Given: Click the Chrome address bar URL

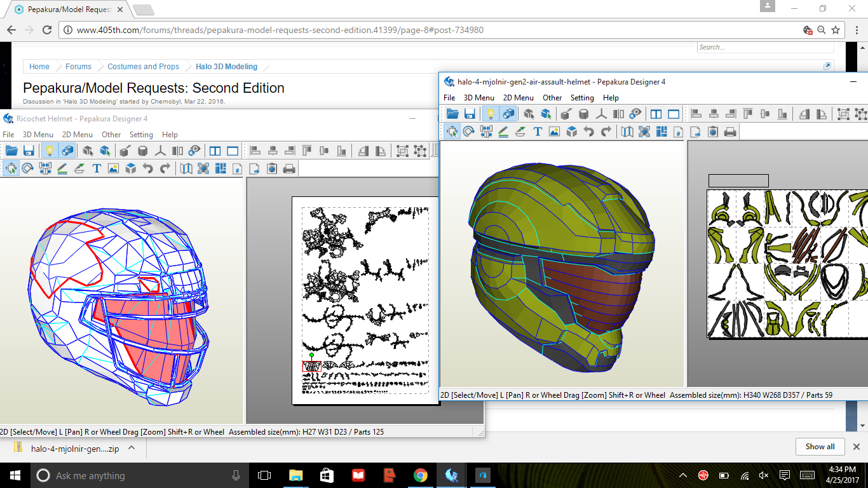Looking at the screenshot, I should (x=280, y=30).
